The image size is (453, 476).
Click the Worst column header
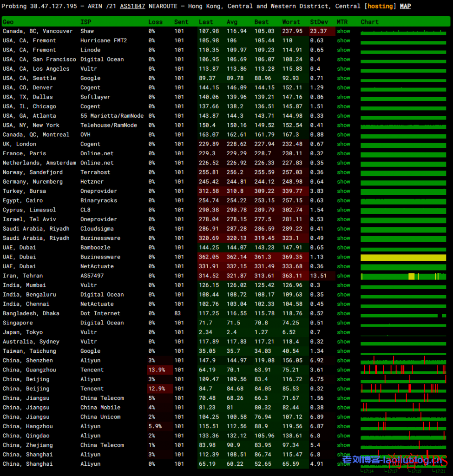(x=291, y=22)
